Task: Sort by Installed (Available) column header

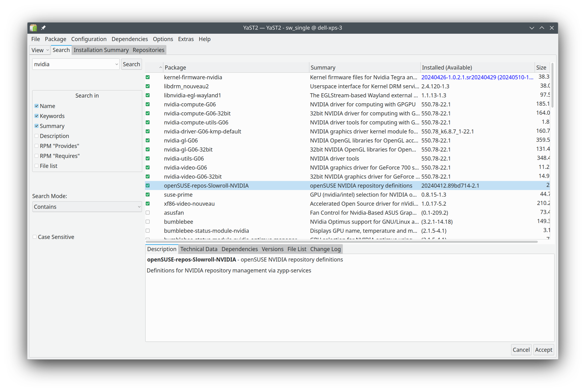Action: coord(477,67)
